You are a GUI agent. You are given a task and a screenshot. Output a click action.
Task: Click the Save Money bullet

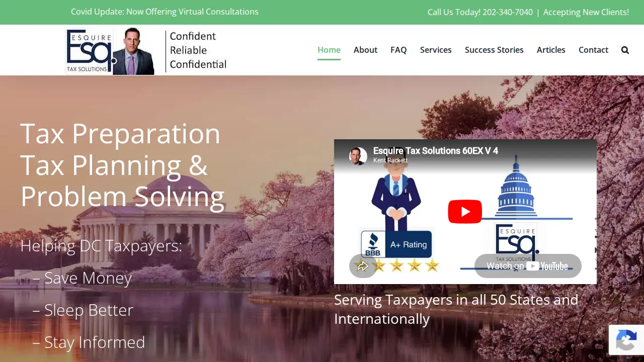coord(82,278)
